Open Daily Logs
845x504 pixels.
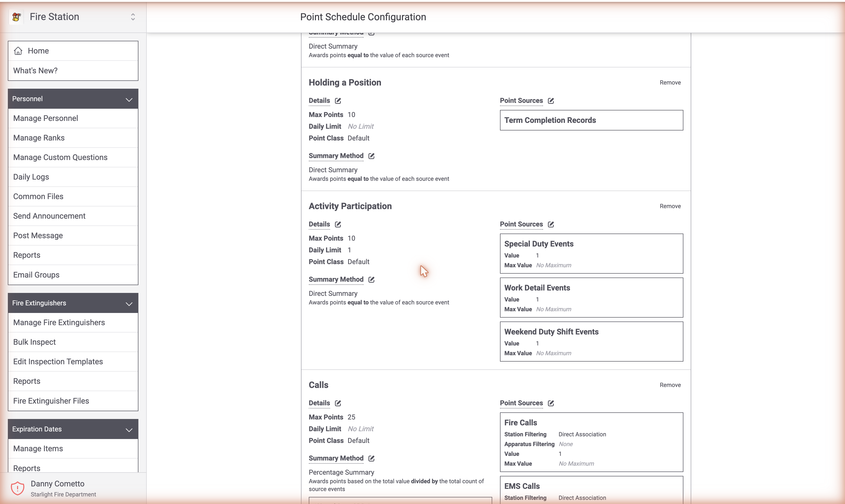(x=73, y=177)
